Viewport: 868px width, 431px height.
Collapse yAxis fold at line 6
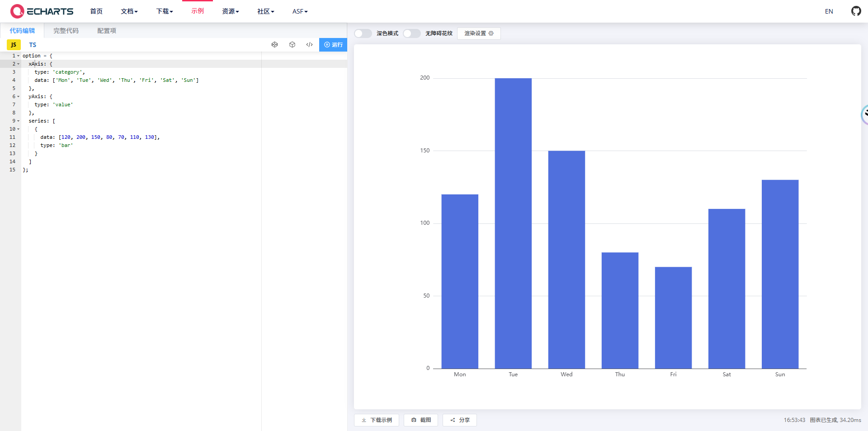tap(19, 96)
